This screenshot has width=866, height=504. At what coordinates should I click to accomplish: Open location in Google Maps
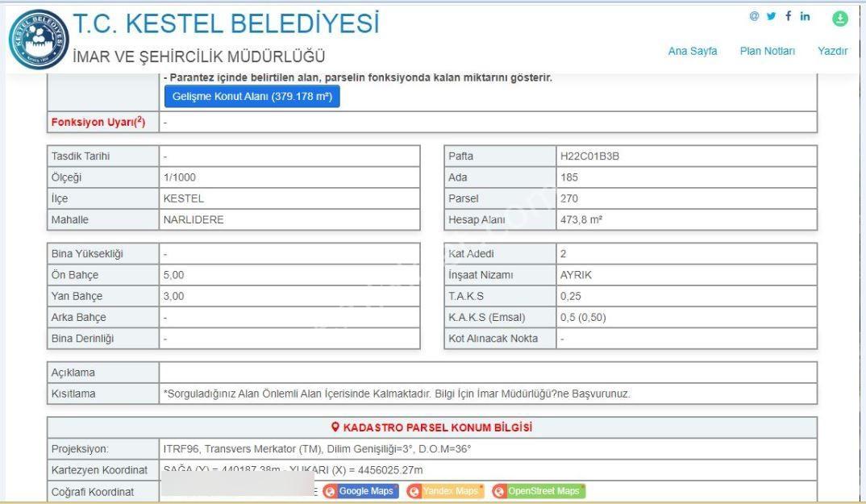click(360, 491)
